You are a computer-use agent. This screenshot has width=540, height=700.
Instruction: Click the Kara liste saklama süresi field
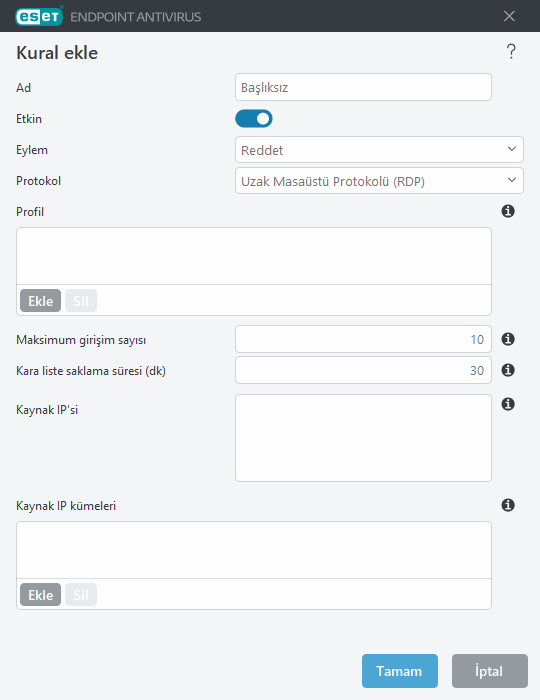pyautogui.click(x=363, y=370)
